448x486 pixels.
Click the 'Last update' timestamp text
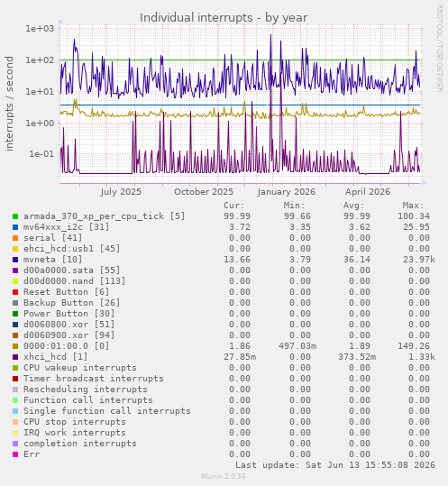coord(335,465)
